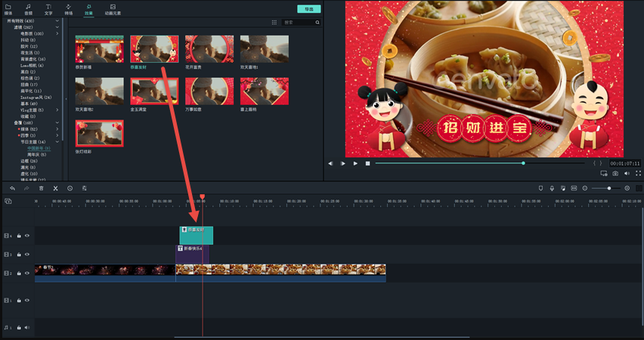Click the redo arrow in timeline toolbar
This screenshot has height=340, width=644.
(26, 188)
